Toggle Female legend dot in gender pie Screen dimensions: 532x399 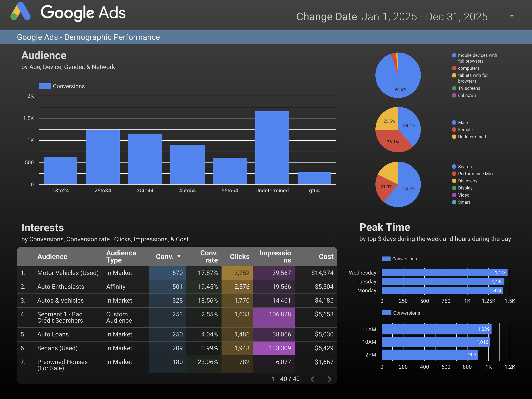[454, 130]
